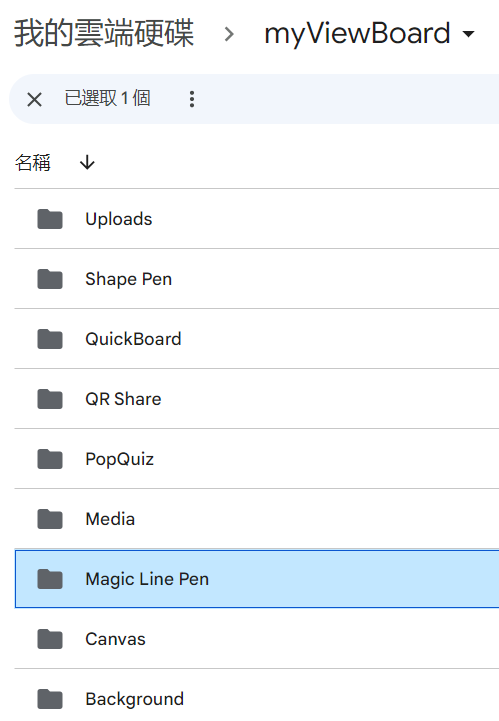Click the QuickBoard folder icon
The image size is (499, 721).
click(x=50, y=339)
